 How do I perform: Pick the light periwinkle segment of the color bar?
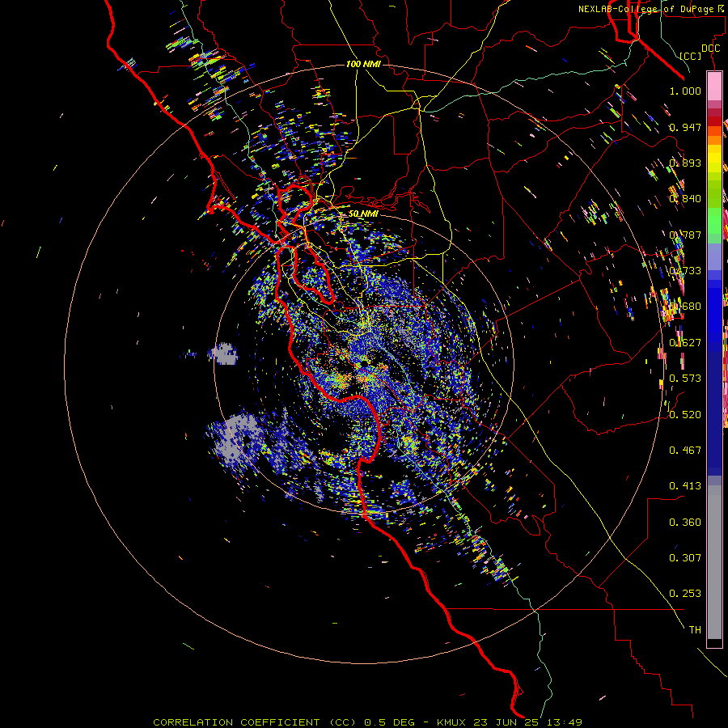714,256
